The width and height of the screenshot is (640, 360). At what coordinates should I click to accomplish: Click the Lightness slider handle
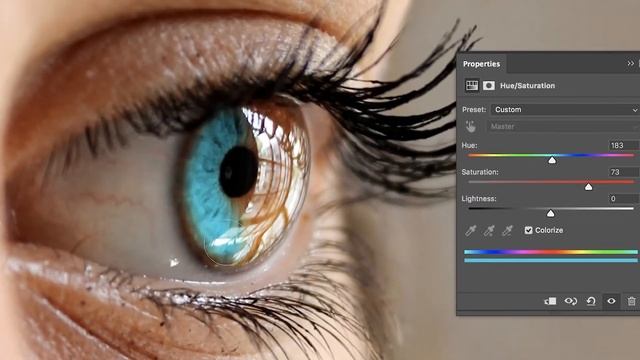tap(551, 213)
